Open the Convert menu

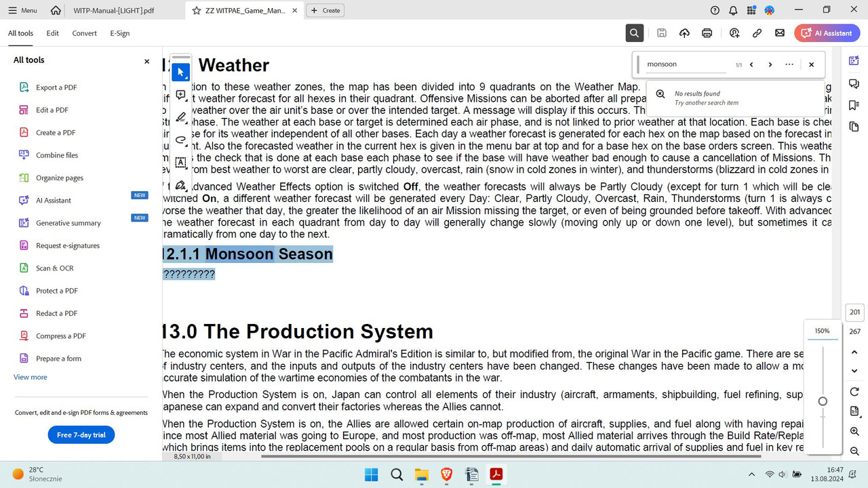[85, 33]
